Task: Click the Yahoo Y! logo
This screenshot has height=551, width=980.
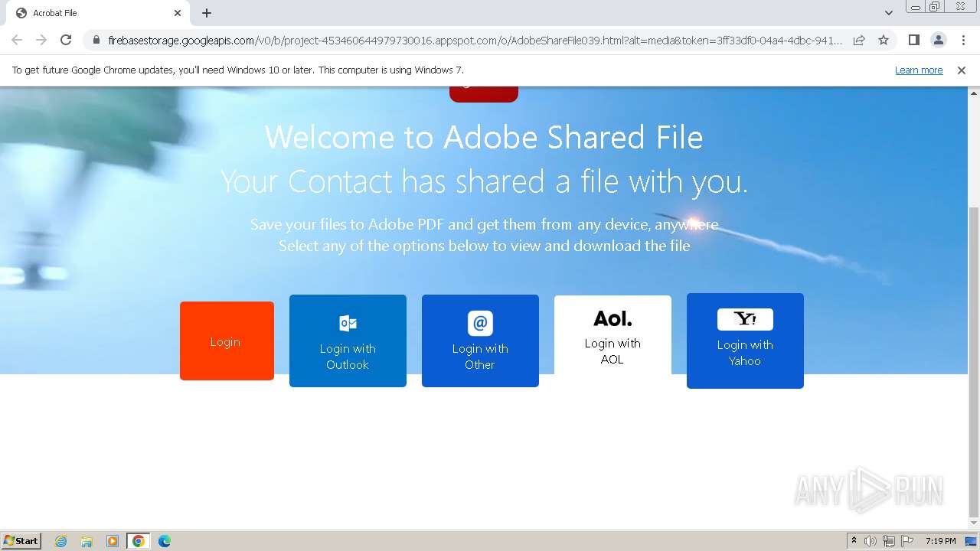Action: (745, 319)
